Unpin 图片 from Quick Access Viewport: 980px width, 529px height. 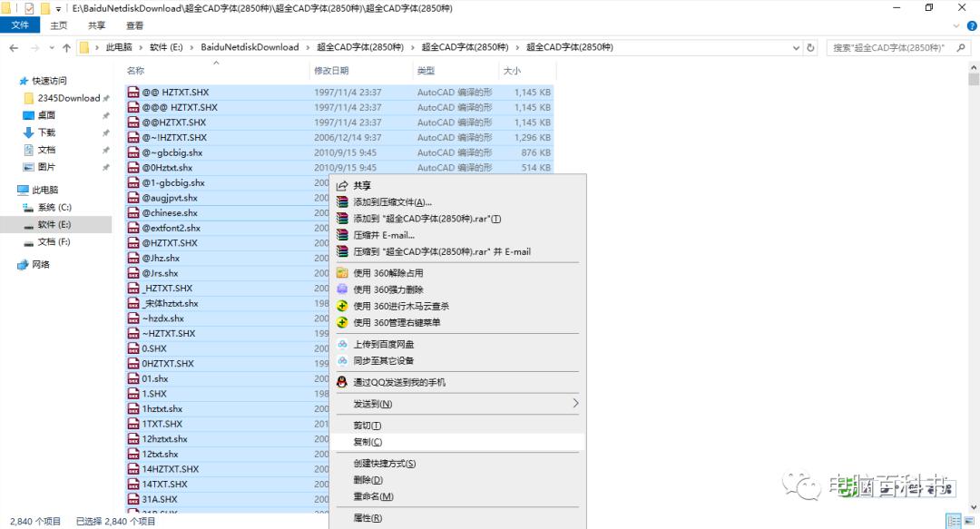tap(107, 165)
